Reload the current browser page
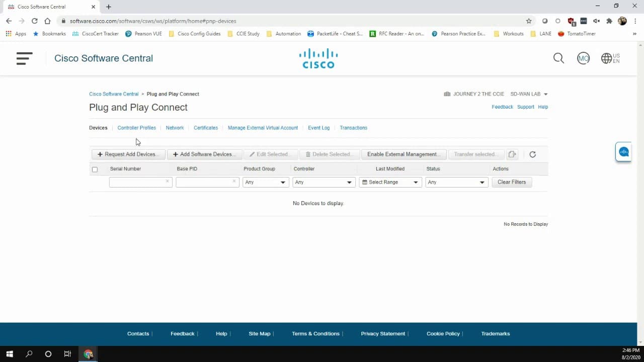Viewport: 644px width, 362px height. (x=34, y=21)
